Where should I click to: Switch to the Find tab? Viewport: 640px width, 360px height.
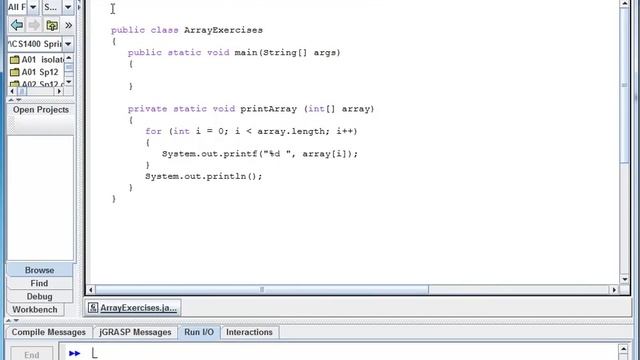[x=40, y=283]
